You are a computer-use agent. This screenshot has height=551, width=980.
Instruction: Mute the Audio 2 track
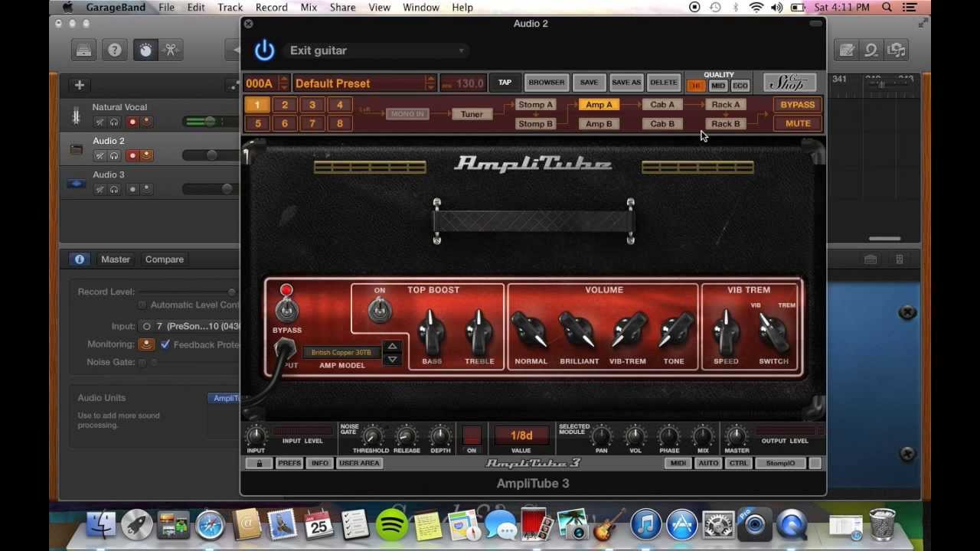pos(100,156)
